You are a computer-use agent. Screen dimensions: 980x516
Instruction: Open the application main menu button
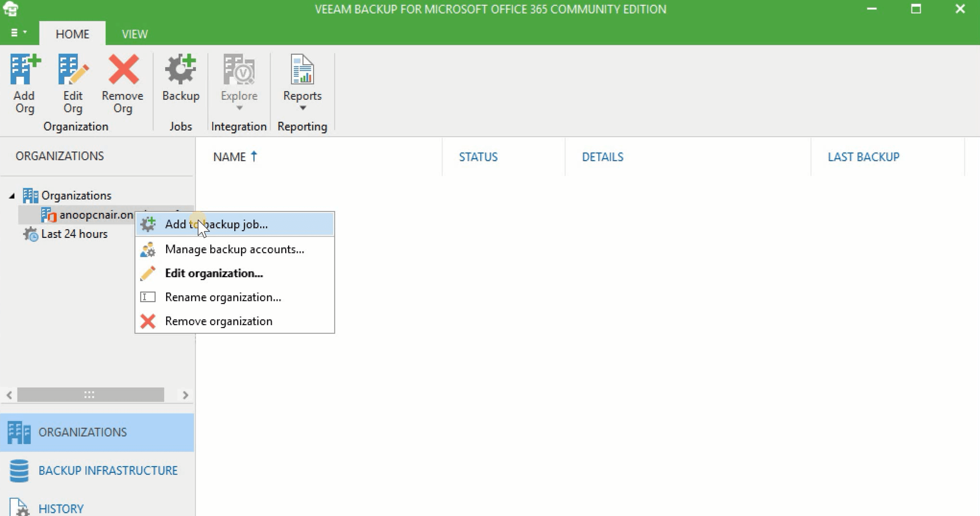point(19,33)
